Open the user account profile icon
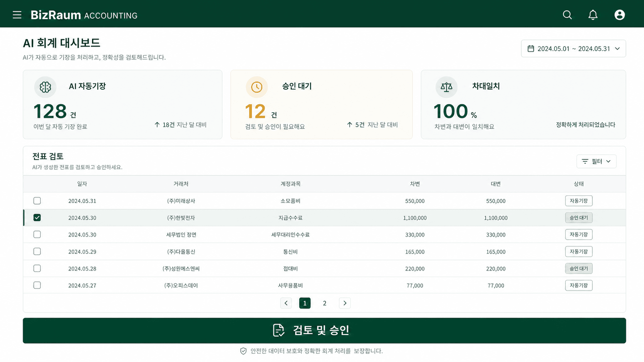Screen dimensions: 644x362 click(x=619, y=15)
